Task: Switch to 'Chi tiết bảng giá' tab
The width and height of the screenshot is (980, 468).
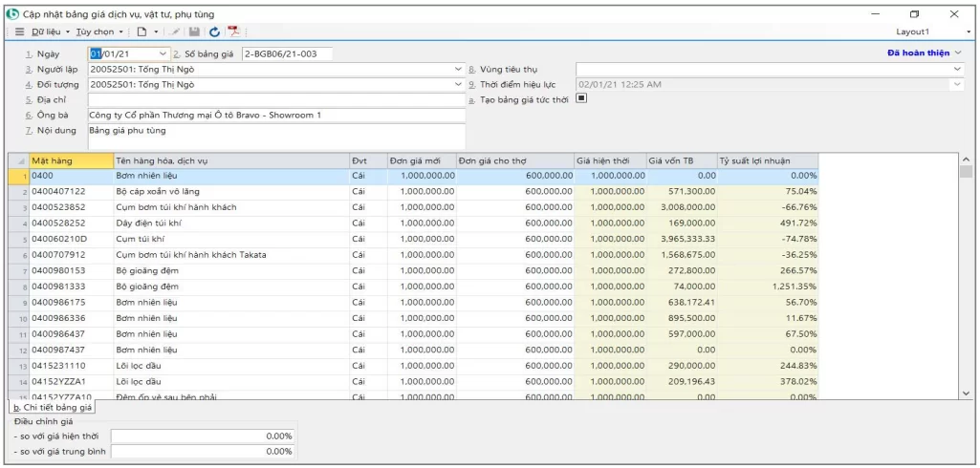Action: click(x=52, y=407)
